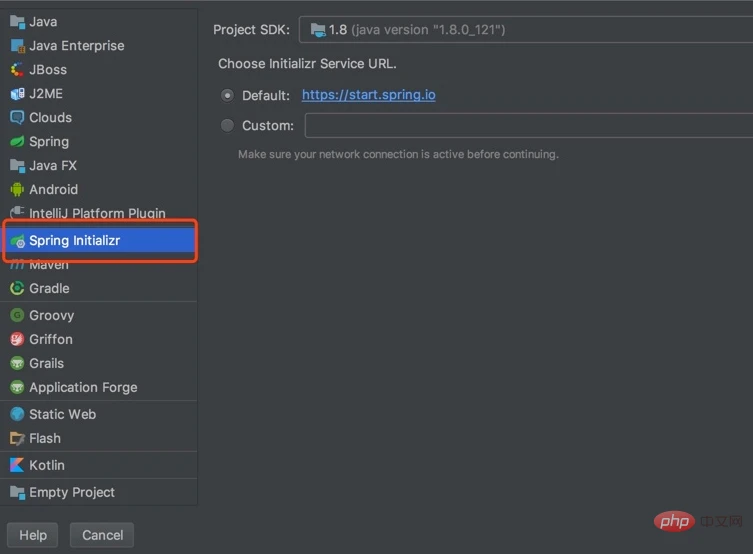The height and width of the screenshot is (554, 753).
Task: Select IntelliJ Platform Plugin label
Action: tap(97, 213)
